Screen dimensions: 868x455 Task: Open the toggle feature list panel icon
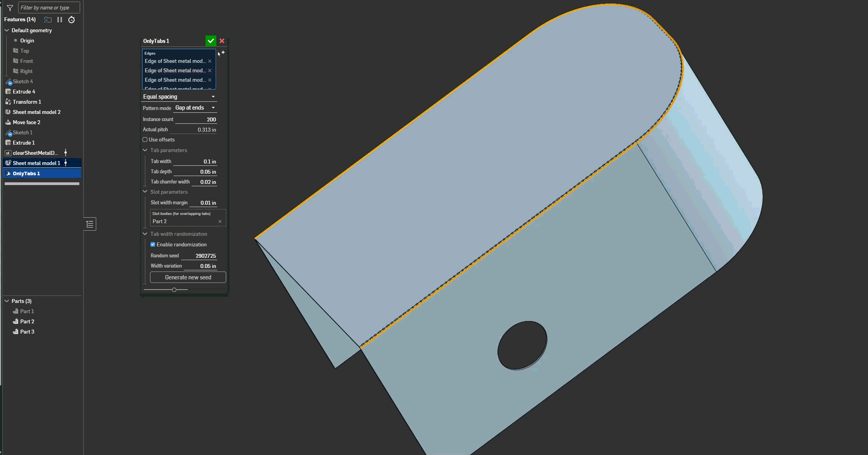pos(90,224)
